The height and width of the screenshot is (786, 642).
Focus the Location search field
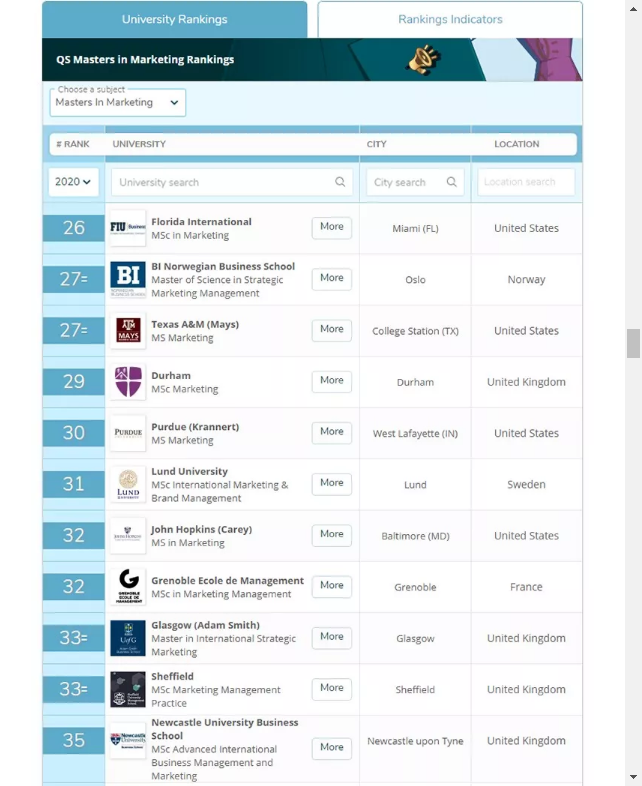(x=526, y=182)
